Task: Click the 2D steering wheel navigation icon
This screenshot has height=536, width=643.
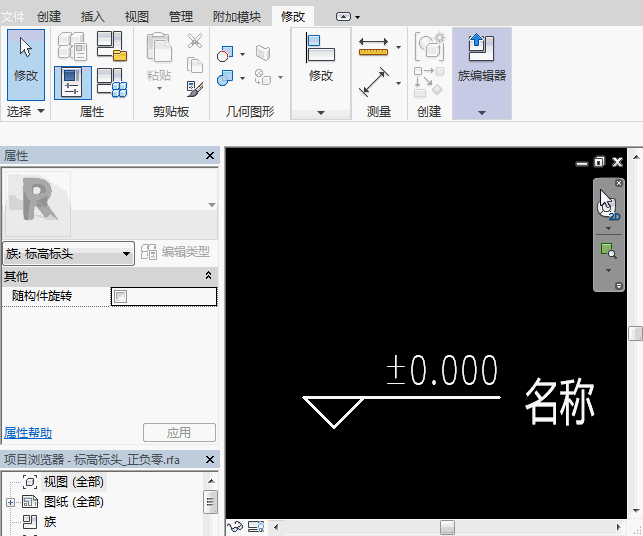Action: coord(607,203)
